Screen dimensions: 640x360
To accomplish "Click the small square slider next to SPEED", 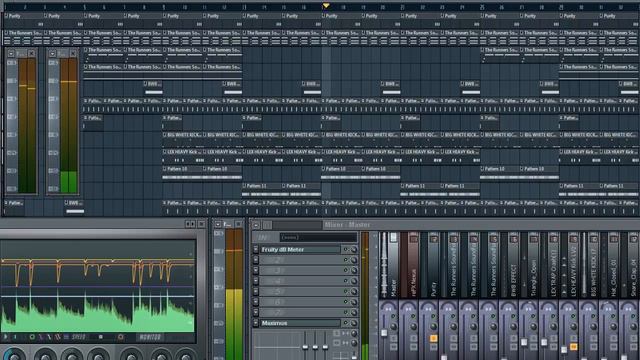I will click(101, 337).
